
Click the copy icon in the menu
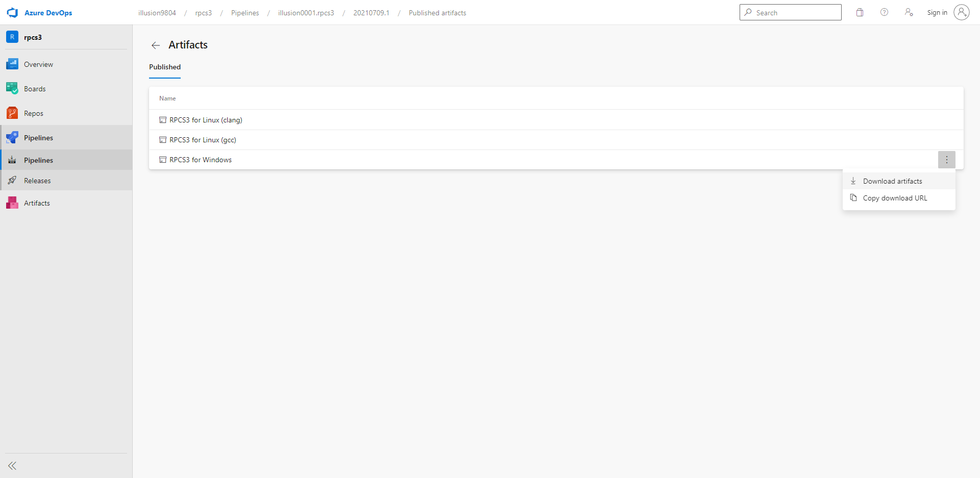[x=853, y=198]
